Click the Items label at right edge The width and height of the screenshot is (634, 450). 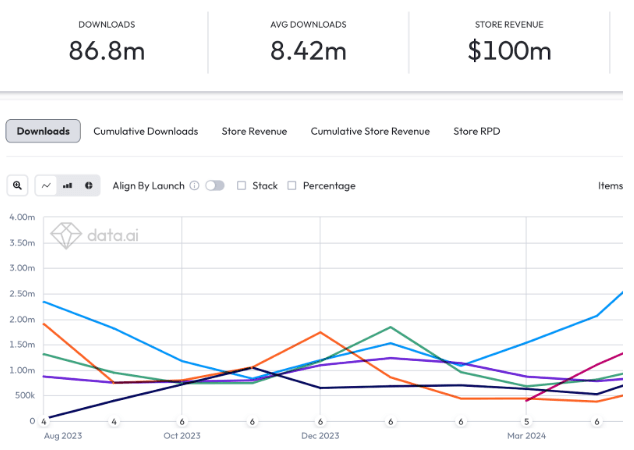[610, 185]
